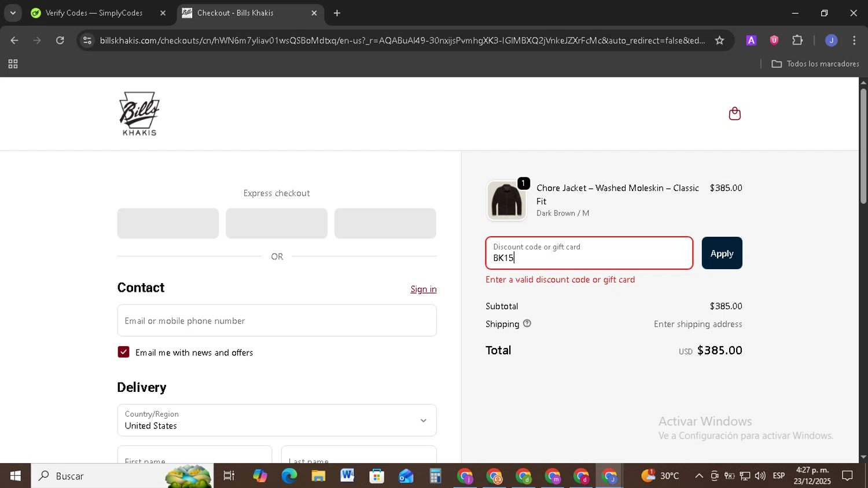Open Calculator from the taskbar
The image size is (868, 488).
coord(435,476)
